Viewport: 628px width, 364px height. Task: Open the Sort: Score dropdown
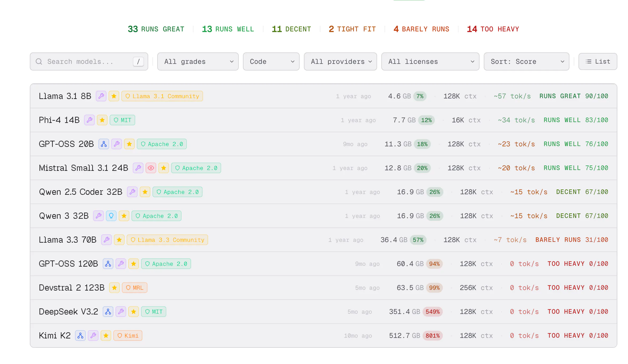pos(527,61)
